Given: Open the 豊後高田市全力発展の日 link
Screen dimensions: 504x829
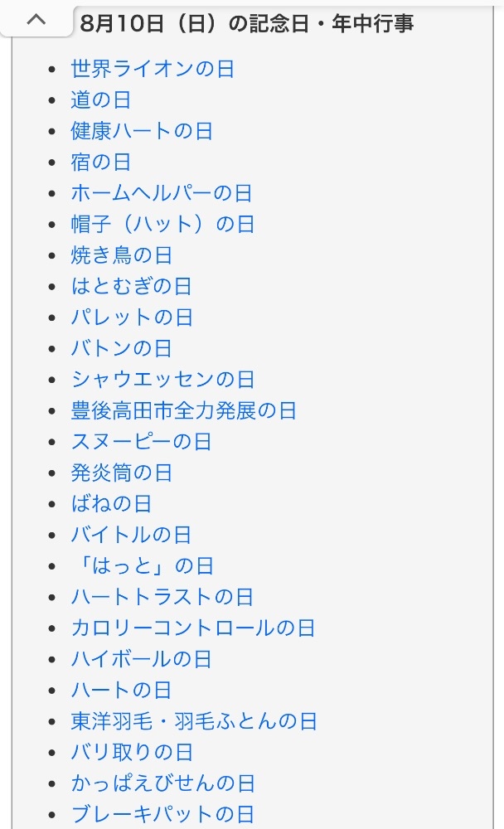Looking at the screenshot, I should pos(183,411).
